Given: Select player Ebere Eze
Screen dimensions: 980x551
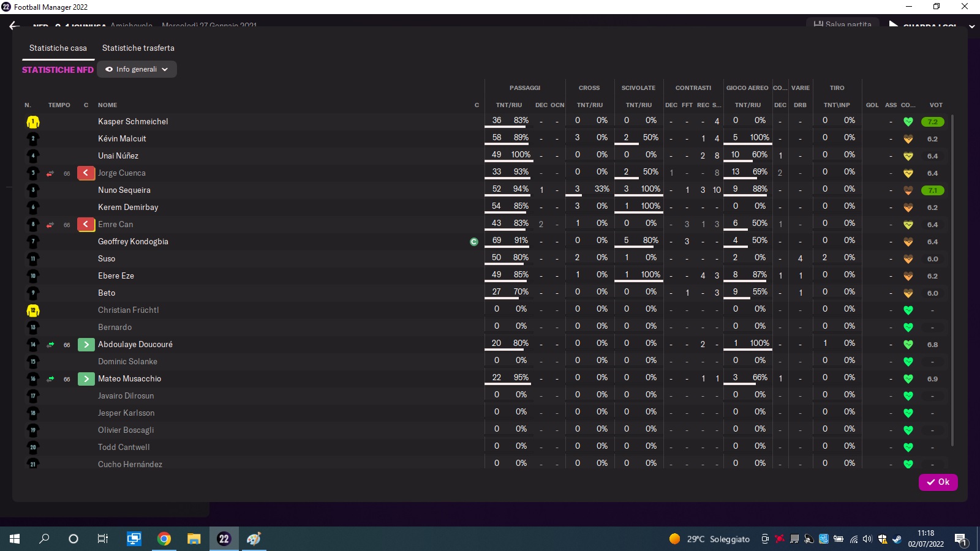Looking at the screenshot, I should tap(116, 276).
